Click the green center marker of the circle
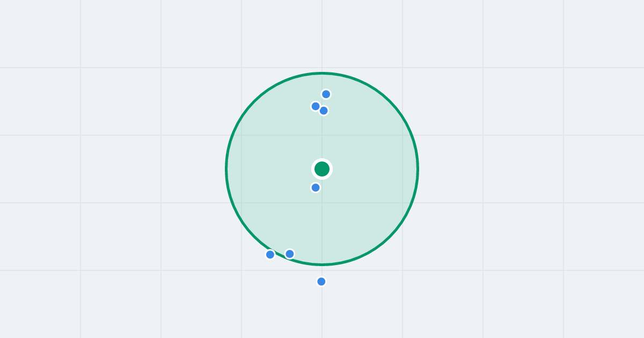Screen dimensions: 644x338 tap(322, 169)
